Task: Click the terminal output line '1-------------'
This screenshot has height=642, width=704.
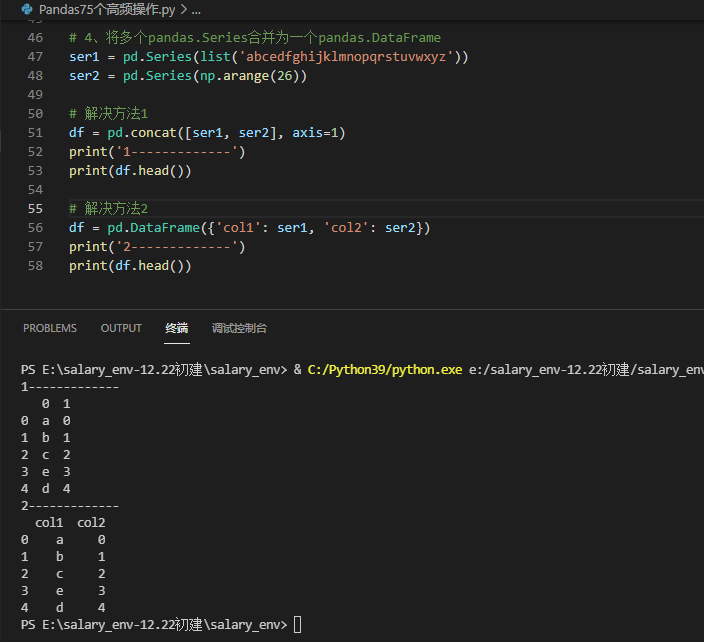Action: point(70,387)
